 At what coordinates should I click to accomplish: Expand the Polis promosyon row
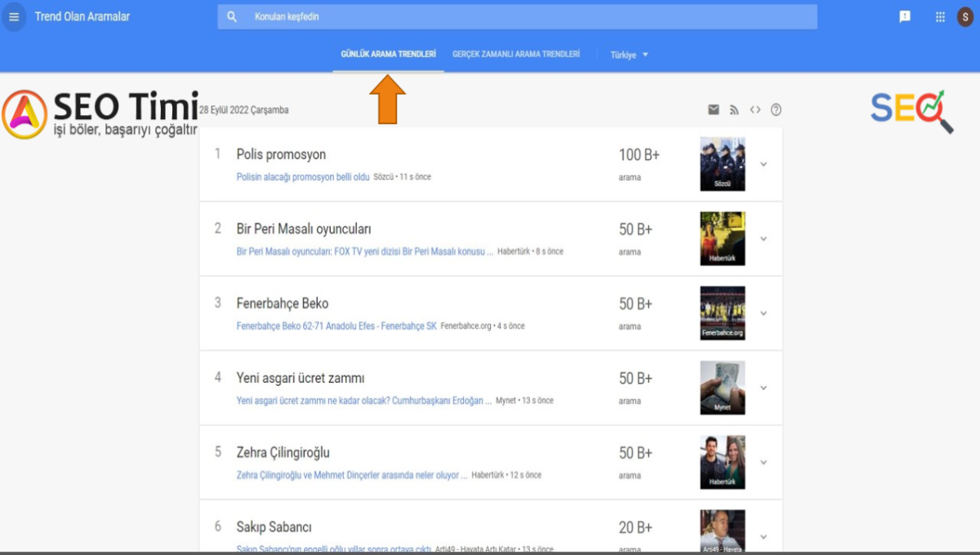[x=764, y=164]
